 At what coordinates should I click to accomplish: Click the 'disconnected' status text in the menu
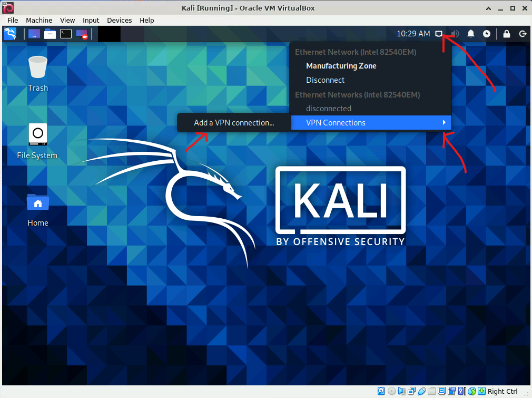click(329, 109)
